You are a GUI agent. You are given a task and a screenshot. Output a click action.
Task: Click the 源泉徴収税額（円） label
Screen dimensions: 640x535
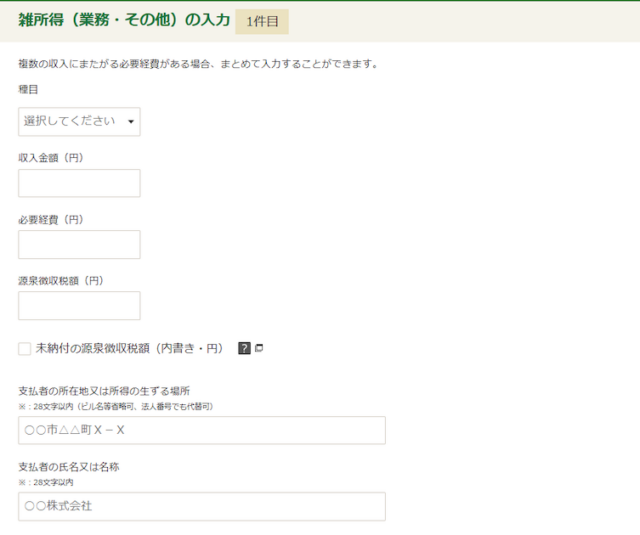pyautogui.click(x=61, y=281)
